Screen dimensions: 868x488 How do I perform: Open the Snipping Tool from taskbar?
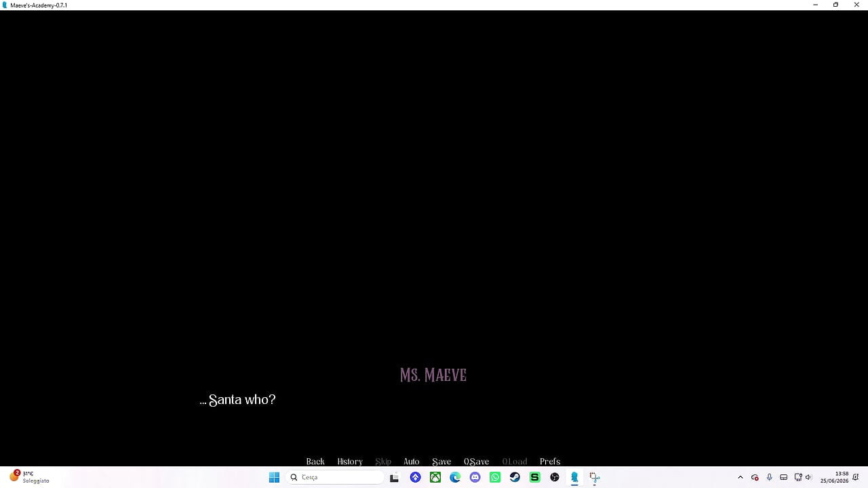[x=595, y=477]
